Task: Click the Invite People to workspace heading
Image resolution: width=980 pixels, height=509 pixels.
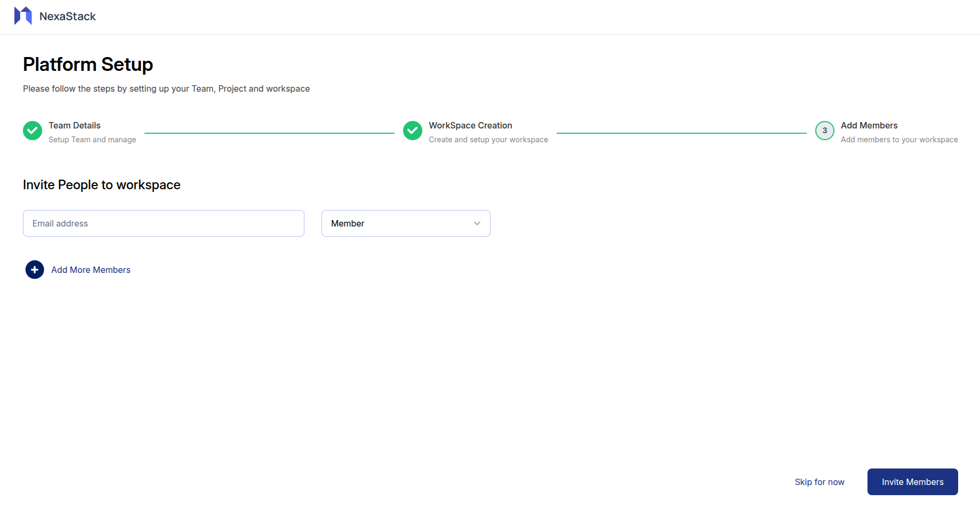Action: [101, 184]
